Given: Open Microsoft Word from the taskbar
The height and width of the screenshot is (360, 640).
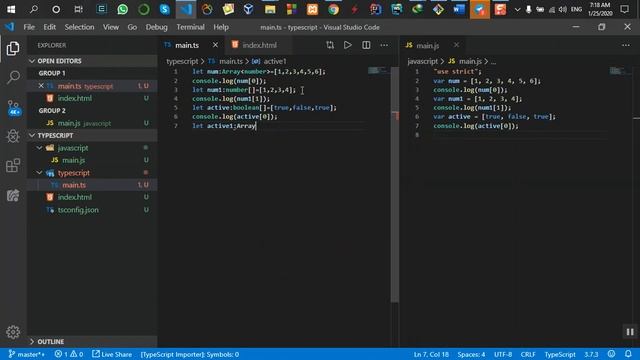Looking at the screenshot, I should point(459,9).
